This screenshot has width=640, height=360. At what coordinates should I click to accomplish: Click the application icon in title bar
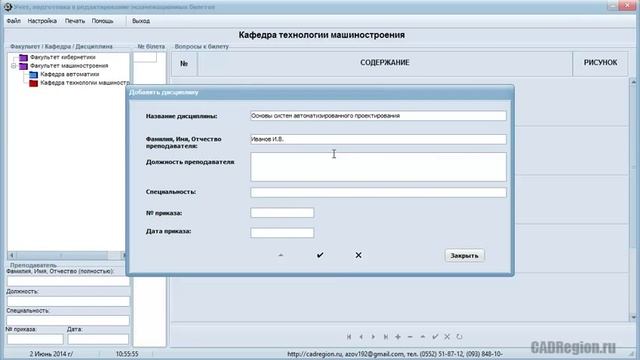(x=7, y=7)
